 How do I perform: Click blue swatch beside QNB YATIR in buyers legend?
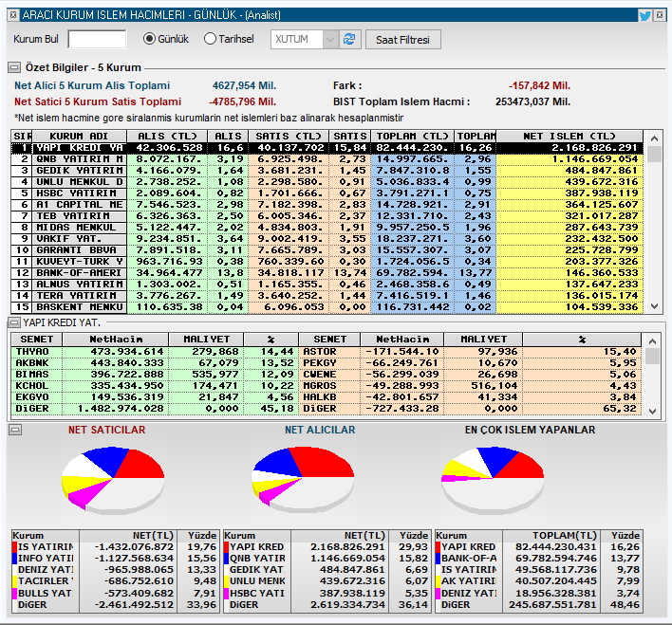click(x=226, y=559)
